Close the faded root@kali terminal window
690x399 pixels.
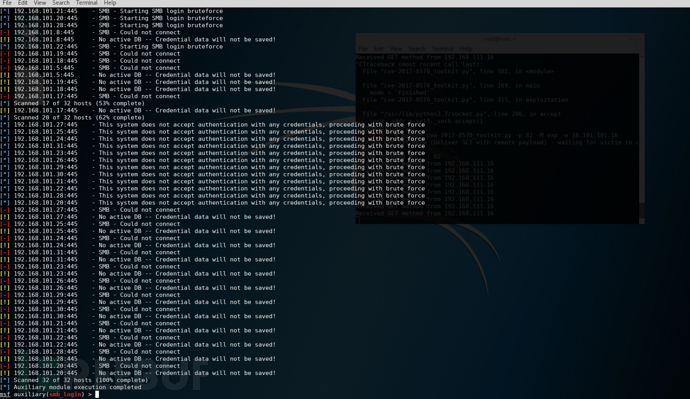pyautogui.click(x=640, y=39)
